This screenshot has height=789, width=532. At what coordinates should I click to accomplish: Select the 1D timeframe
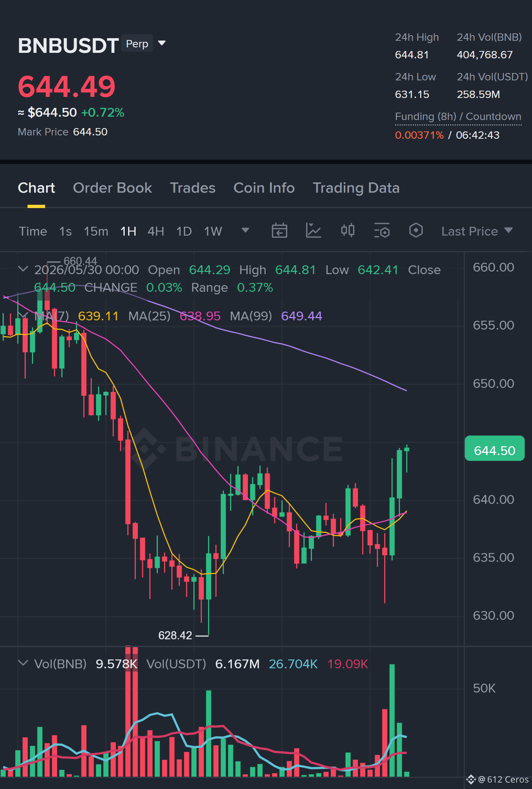click(184, 231)
